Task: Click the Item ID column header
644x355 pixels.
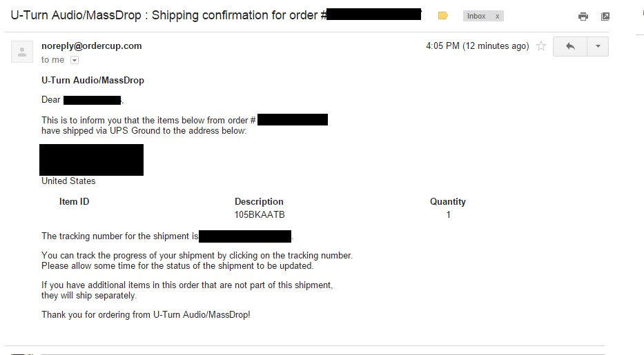Action: pos(74,202)
